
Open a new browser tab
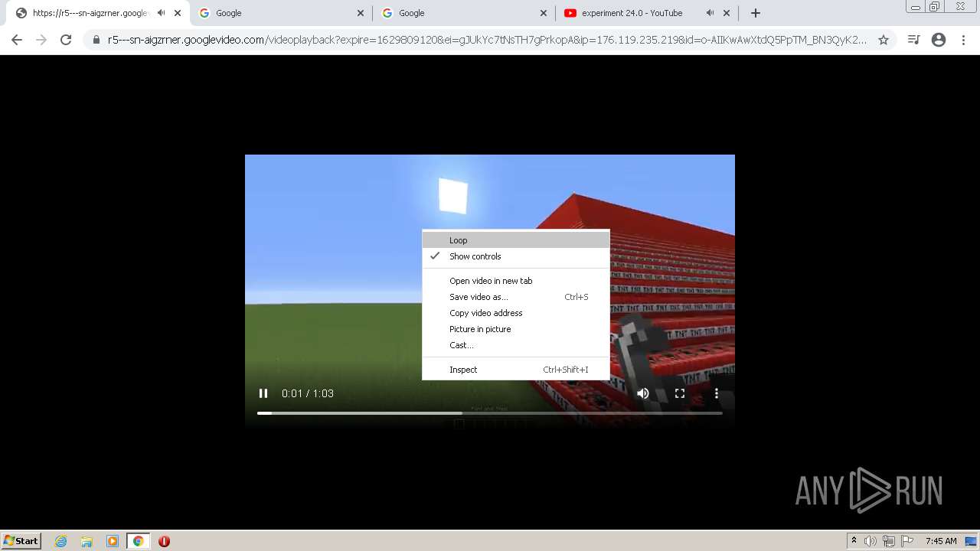(756, 13)
